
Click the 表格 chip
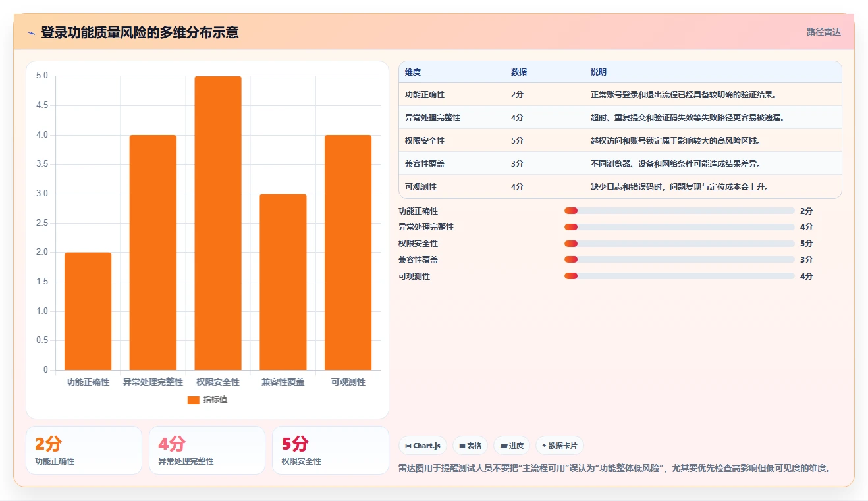point(470,446)
